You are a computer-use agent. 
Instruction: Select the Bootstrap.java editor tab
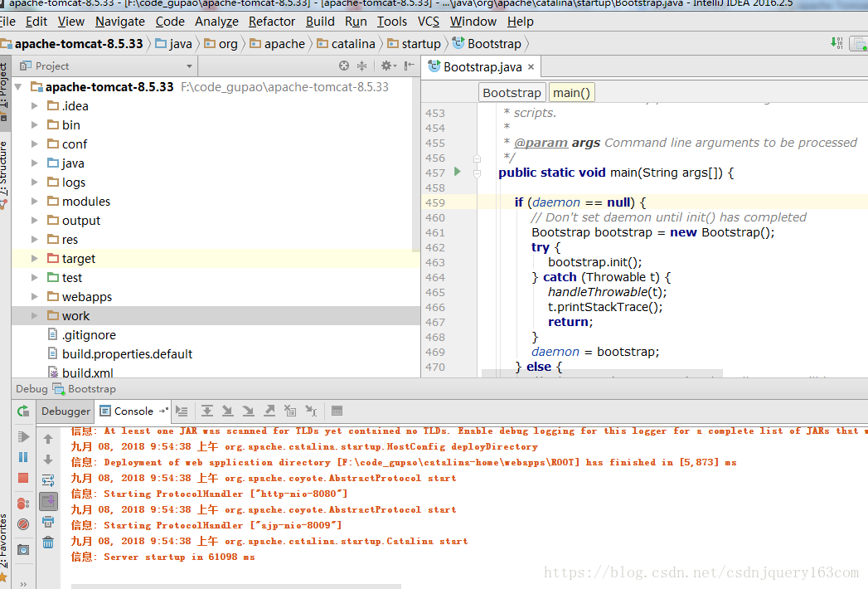click(x=482, y=67)
